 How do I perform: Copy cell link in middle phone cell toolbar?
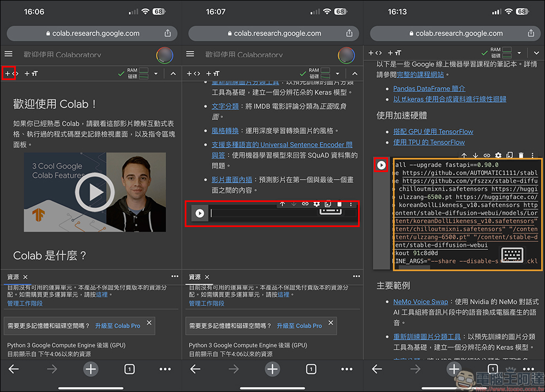[305, 204]
